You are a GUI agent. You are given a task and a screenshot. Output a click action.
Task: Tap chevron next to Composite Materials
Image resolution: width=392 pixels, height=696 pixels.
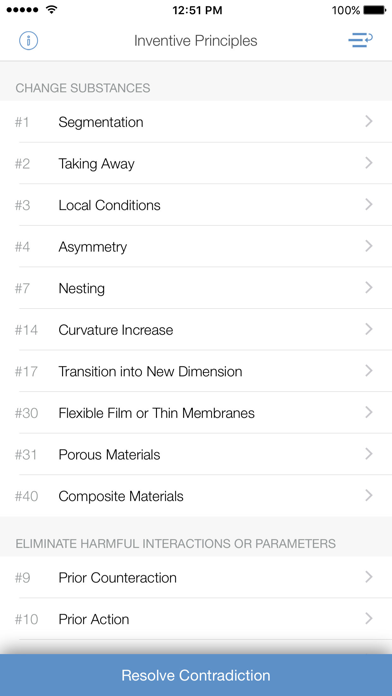click(x=368, y=495)
